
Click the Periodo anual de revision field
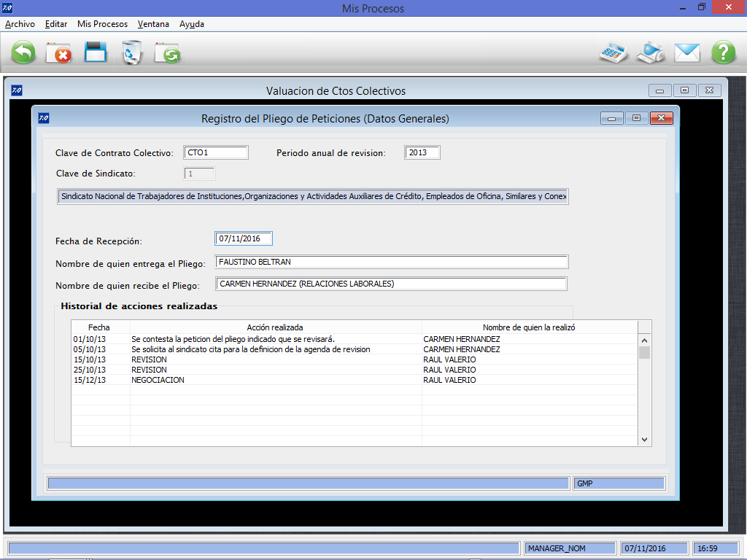tap(422, 153)
